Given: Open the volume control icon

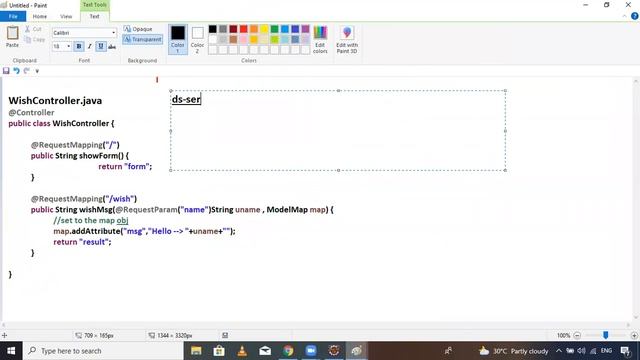Looking at the screenshot, I should (x=582, y=351).
